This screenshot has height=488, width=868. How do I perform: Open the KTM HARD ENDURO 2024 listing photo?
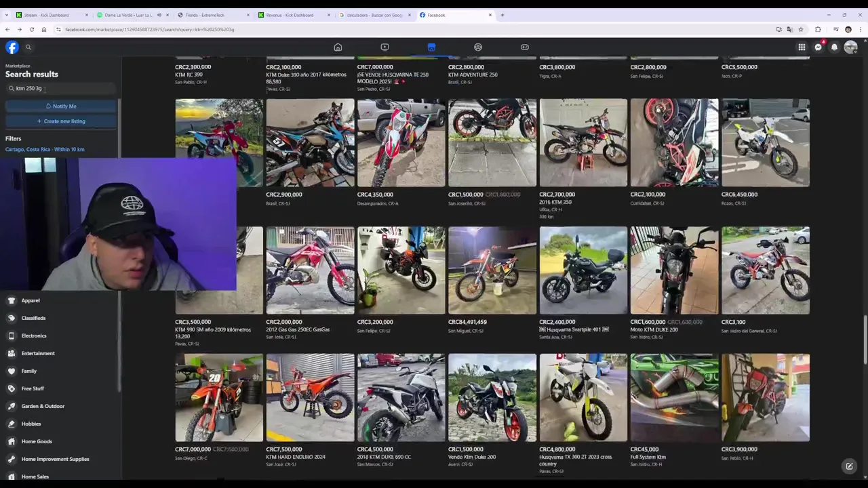pyautogui.click(x=310, y=397)
